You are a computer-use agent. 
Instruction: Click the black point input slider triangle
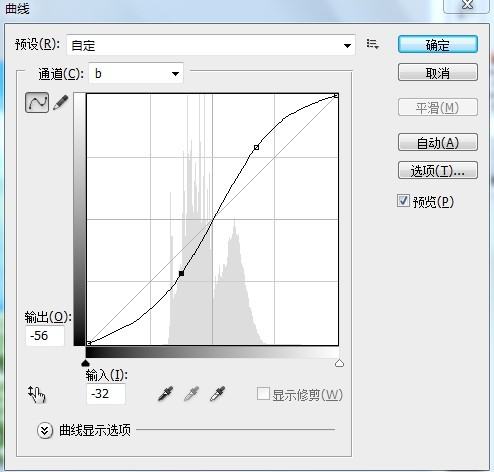point(86,363)
